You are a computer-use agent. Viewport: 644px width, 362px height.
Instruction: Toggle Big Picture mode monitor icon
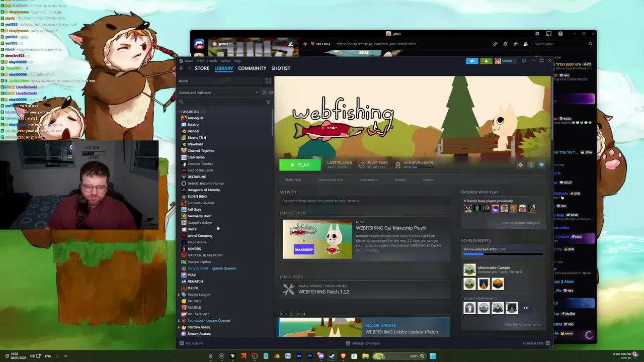(524, 61)
